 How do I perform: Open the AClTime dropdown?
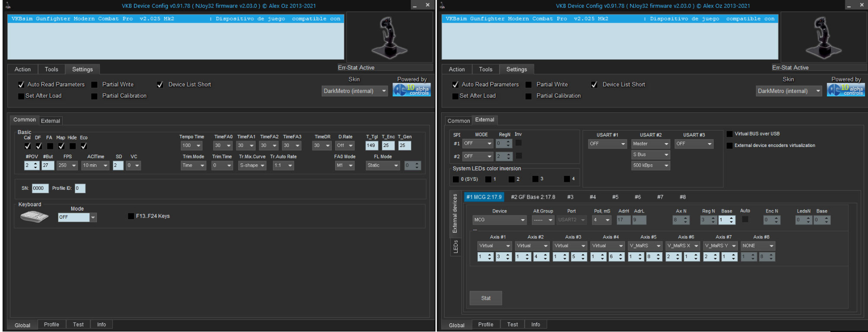(95, 165)
